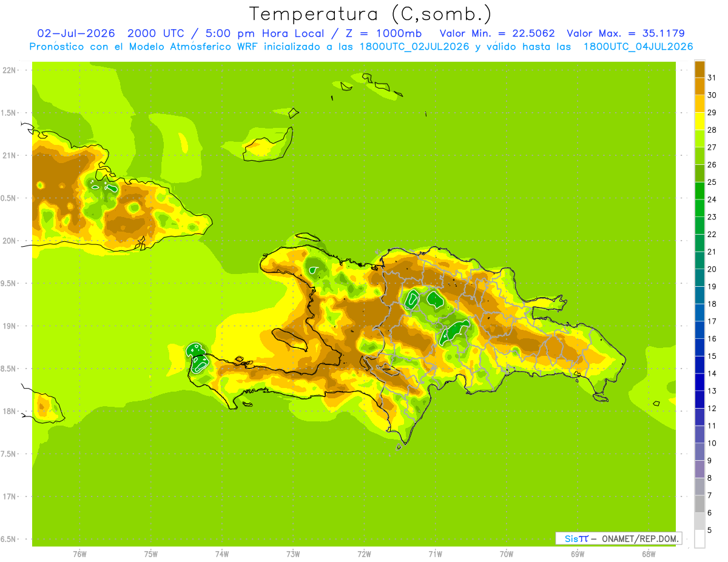Screen dimensions: 728x562
Task: Pick the blue legend band between 15 and 16
Action: (x=699, y=347)
